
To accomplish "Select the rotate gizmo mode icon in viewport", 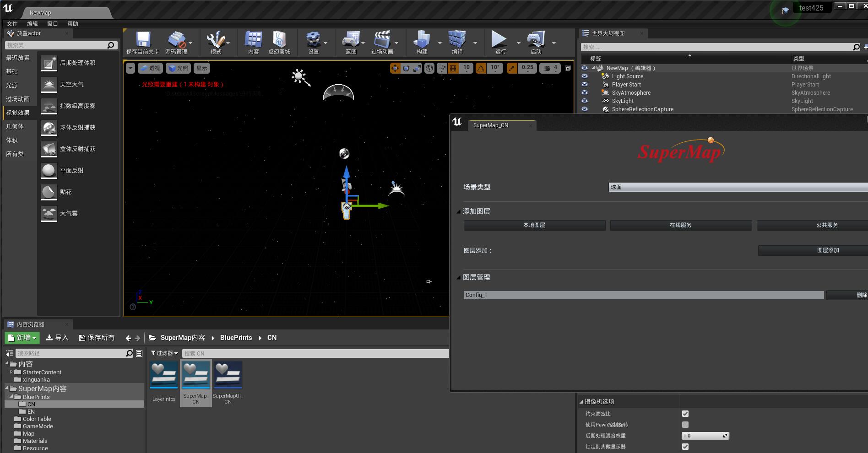I will pyautogui.click(x=406, y=68).
